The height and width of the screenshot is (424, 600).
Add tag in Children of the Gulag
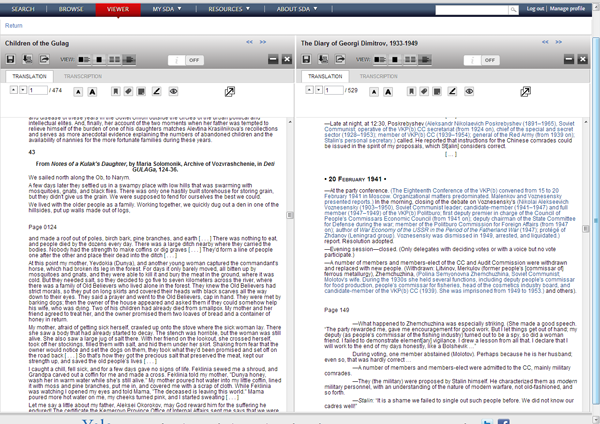(128, 91)
